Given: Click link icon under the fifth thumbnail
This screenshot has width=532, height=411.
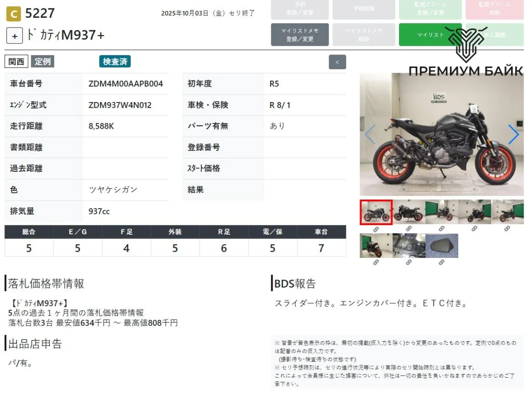Looking at the screenshot, I should click(507, 229).
